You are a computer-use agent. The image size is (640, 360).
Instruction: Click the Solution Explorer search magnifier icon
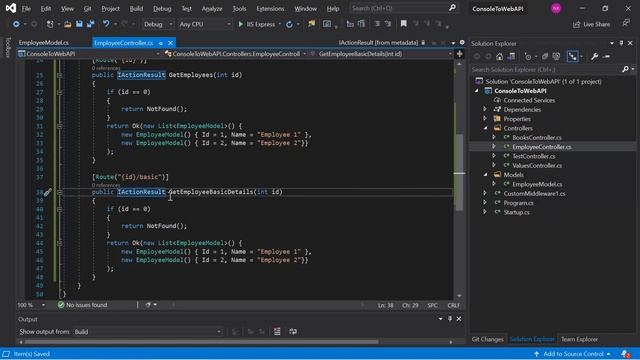pyautogui.click(x=625, y=69)
